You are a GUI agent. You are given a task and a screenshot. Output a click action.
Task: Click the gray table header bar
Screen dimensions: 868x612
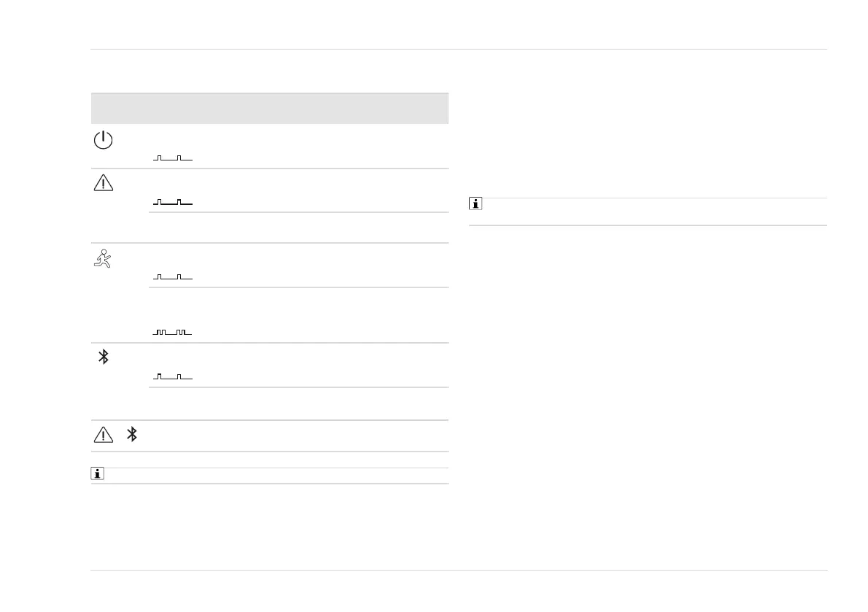(x=269, y=108)
